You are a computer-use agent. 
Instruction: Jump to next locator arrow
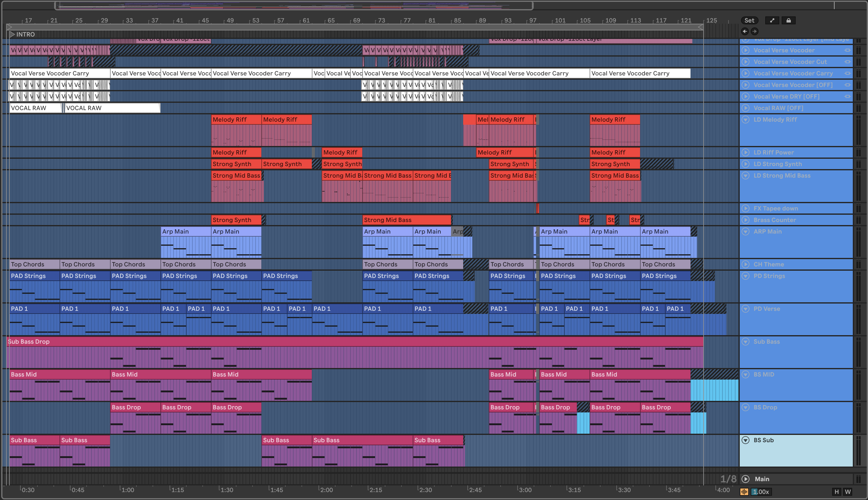click(754, 31)
